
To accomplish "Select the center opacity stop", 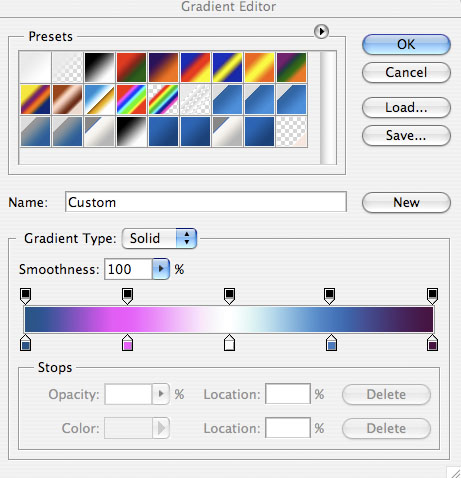I will 229,296.
